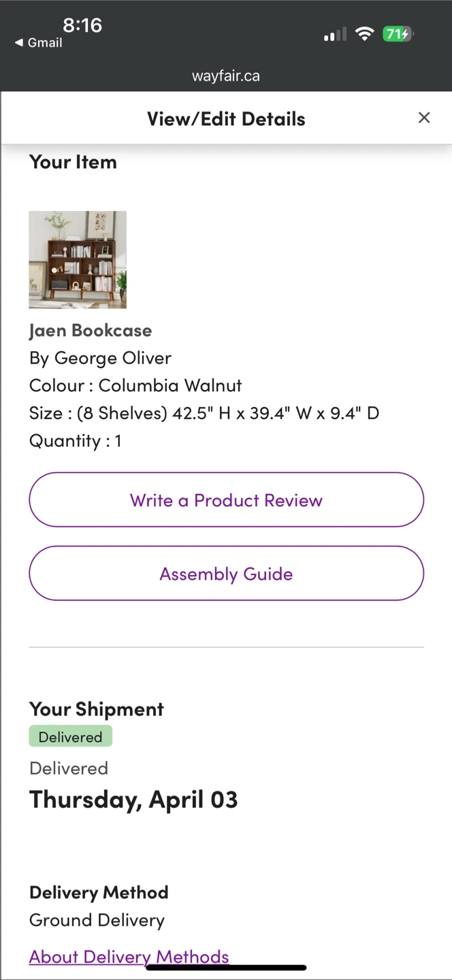Tap the Your Shipment heading
This screenshot has height=980, width=452.
[x=97, y=709]
